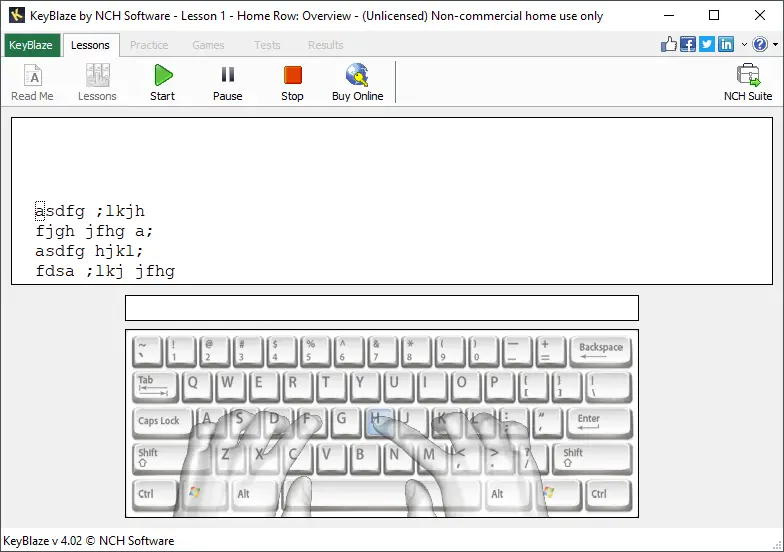Expand the Help dropdown arrow
The width and height of the screenshot is (784, 552).
coord(776,44)
